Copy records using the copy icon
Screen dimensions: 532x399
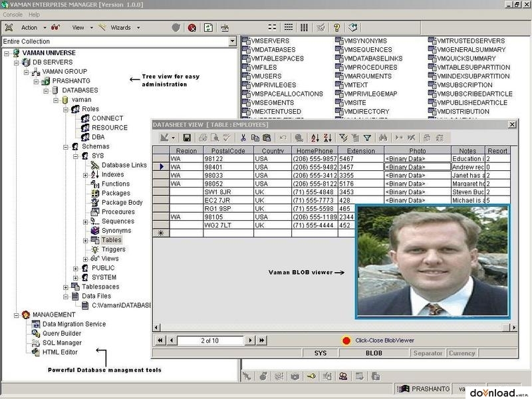[255, 138]
